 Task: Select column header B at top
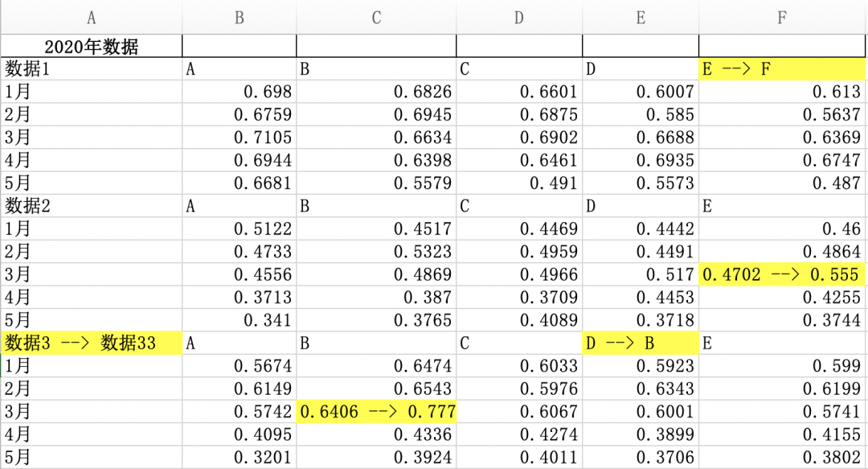click(x=240, y=18)
